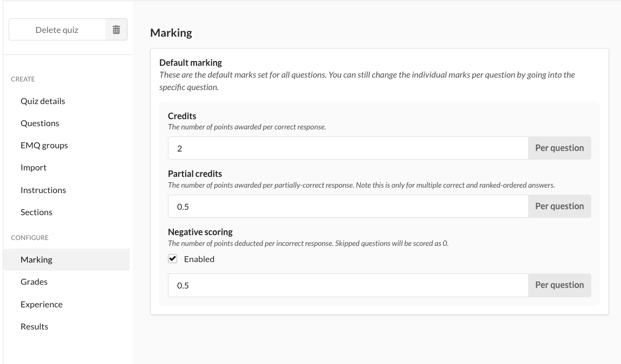Image resolution: width=621 pixels, height=364 pixels.
Task: Click the Negative scoring value field
Action: pos(348,285)
